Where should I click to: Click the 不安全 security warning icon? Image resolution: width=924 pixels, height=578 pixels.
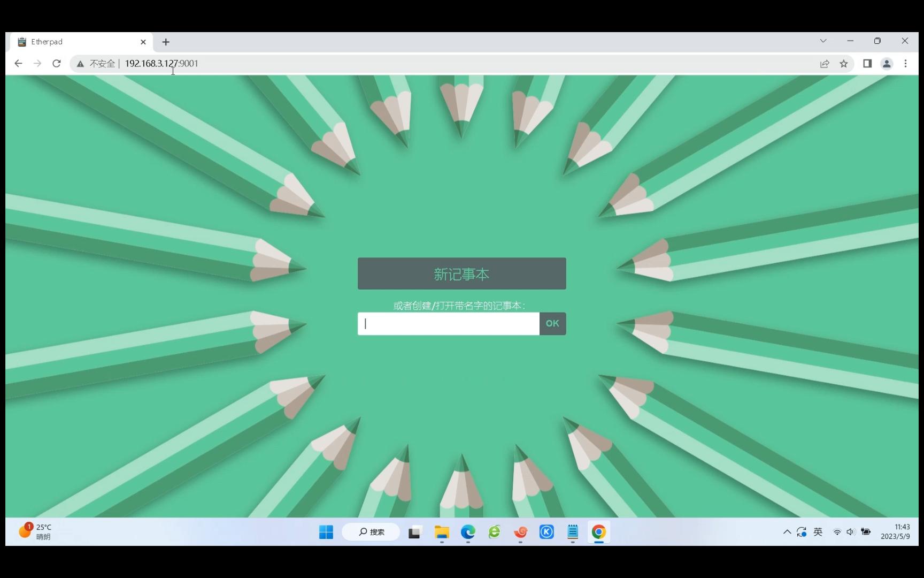80,64
